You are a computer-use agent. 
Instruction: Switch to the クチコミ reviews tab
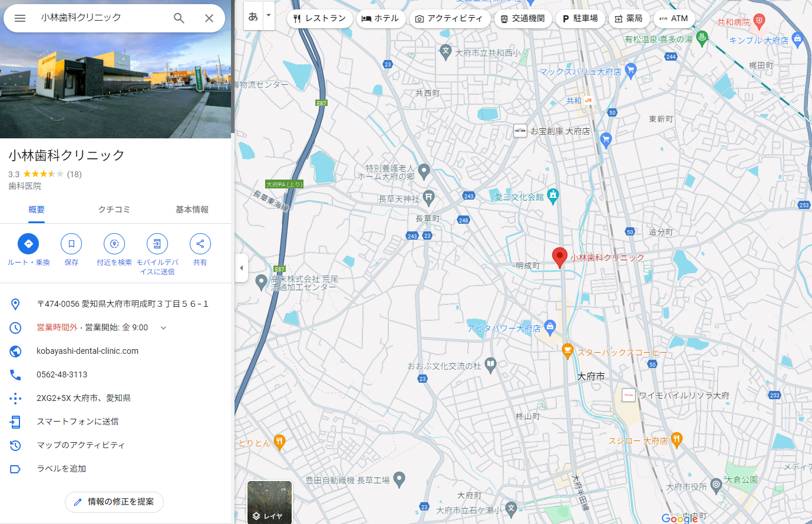point(114,209)
